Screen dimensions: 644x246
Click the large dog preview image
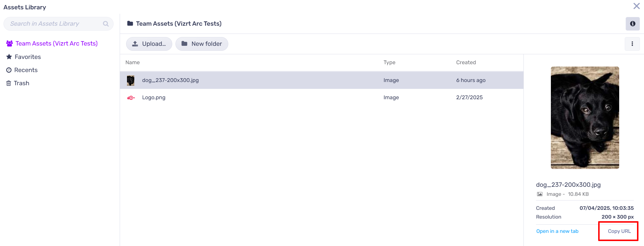[x=585, y=118]
